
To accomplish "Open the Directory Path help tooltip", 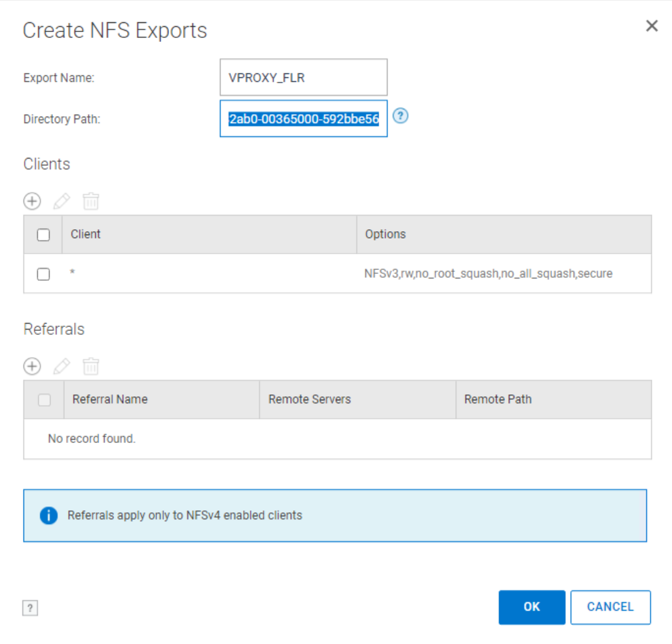I will [401, 116].
